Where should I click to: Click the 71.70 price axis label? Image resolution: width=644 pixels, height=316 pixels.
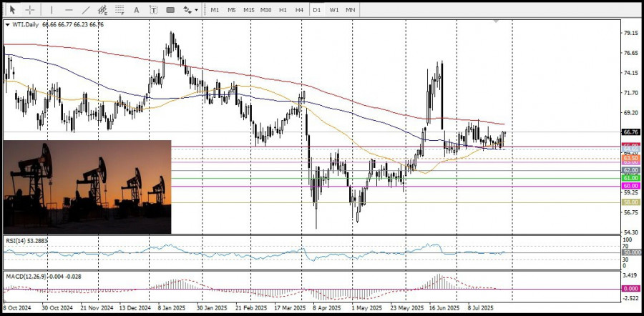pyautogui.click(x=630, y=93)
